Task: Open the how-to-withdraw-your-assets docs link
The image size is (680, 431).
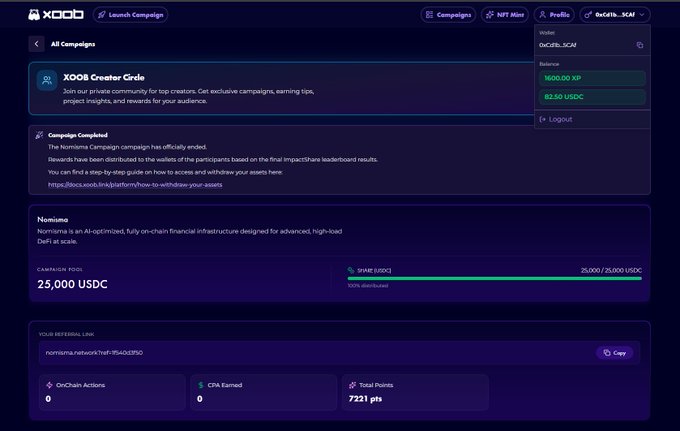Action: click(x=135, y=185)
